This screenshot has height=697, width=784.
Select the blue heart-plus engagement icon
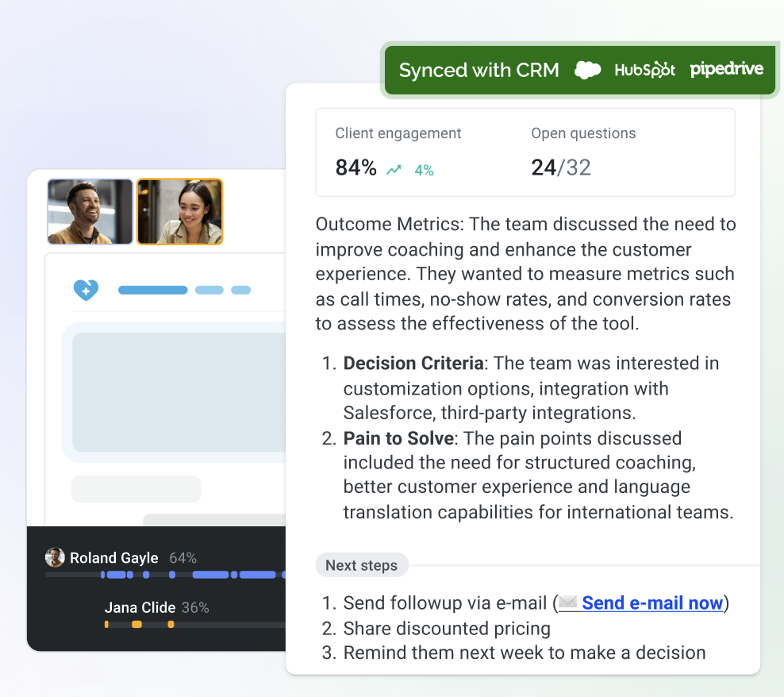tap(86, 290)
